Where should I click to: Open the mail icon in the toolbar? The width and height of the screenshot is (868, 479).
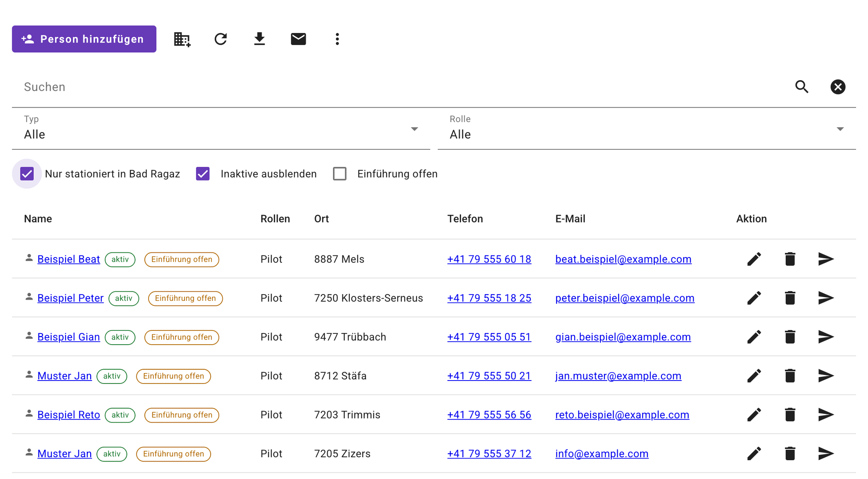point(298,39)
